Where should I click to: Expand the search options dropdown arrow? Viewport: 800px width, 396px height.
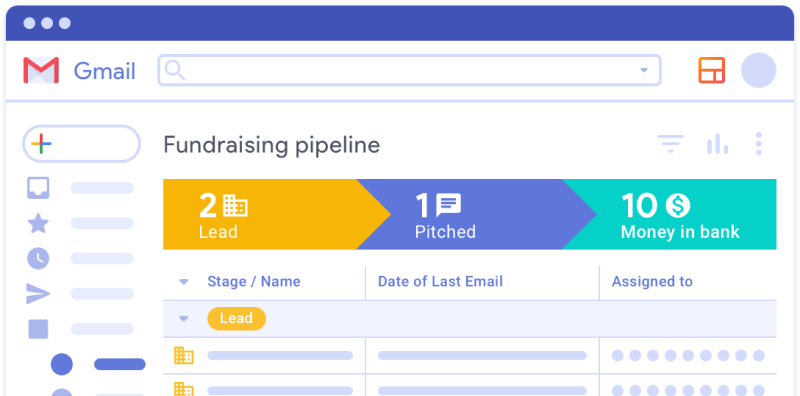coord(644,70)
